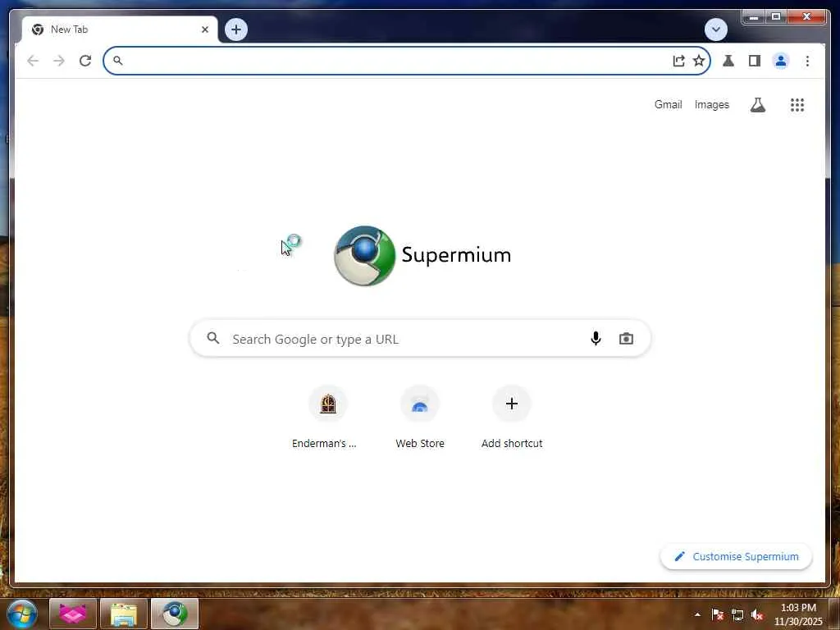Click Customise Supermium button
This screenshot has width=840, height=630.
736,557
